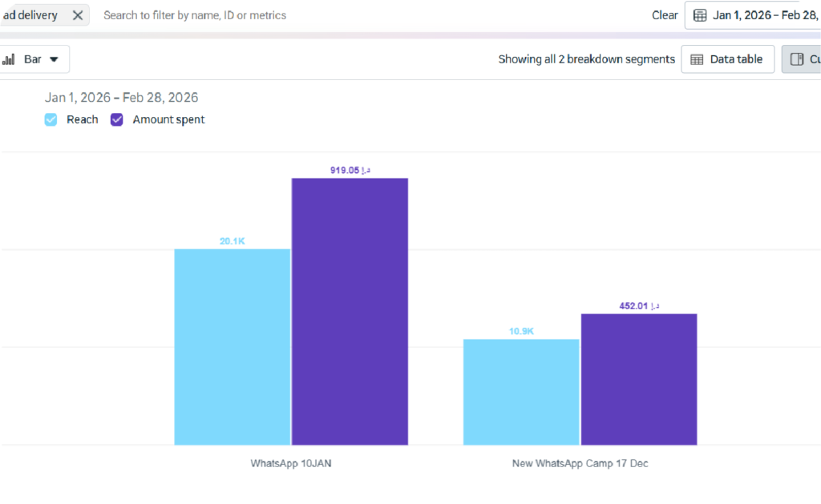Click the 10.9K reach value label

pyautogui.click(x=521, y=331)
